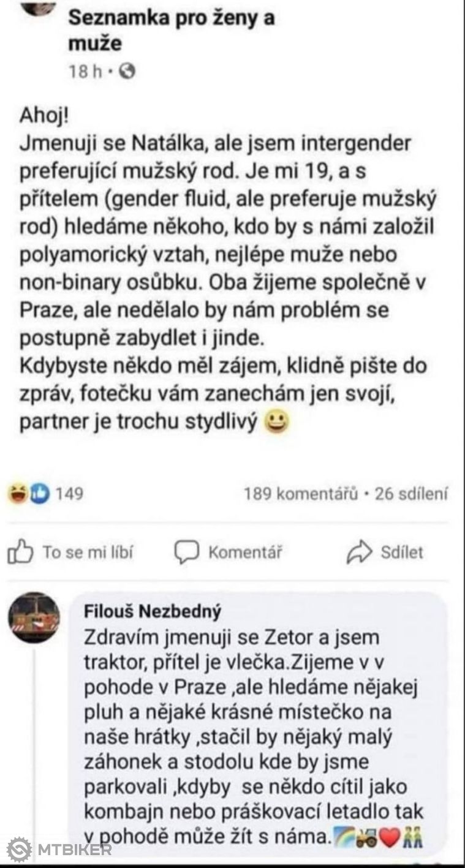
Task: Click the red heart emoji in the comment
Action: tap(391, 837)
